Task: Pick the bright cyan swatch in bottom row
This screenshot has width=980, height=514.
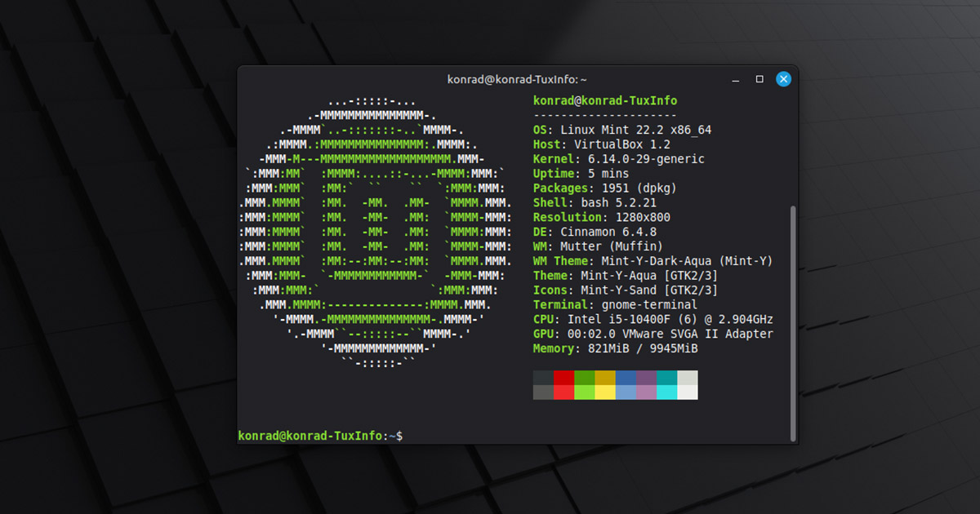Action: [x=667, y=392]
